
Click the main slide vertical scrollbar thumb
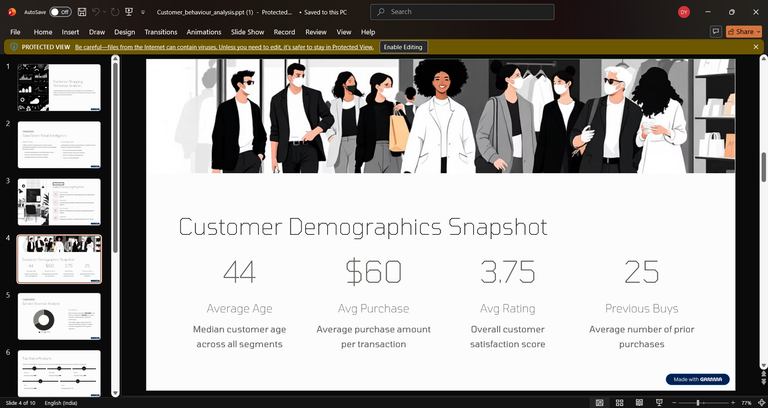click(x=764, y=167)
